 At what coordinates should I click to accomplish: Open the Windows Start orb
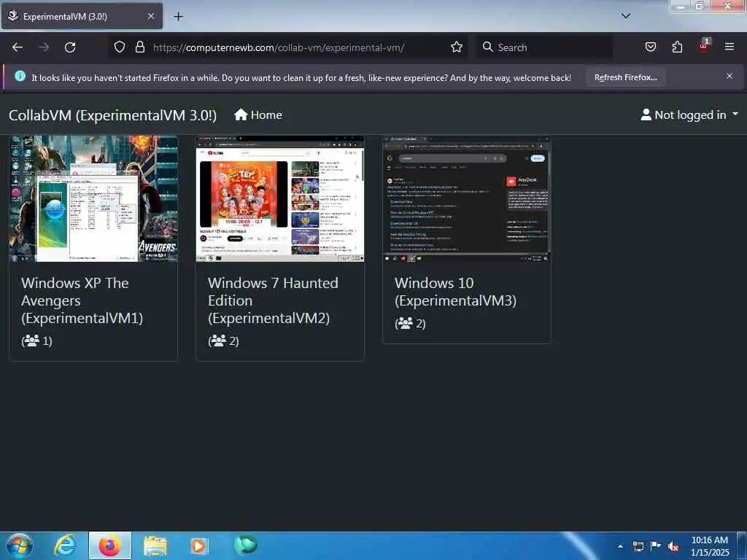point(19,545)
